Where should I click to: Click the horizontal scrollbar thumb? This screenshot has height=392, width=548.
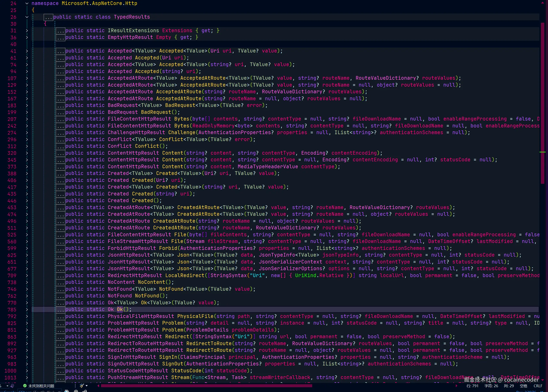point(206,386)
